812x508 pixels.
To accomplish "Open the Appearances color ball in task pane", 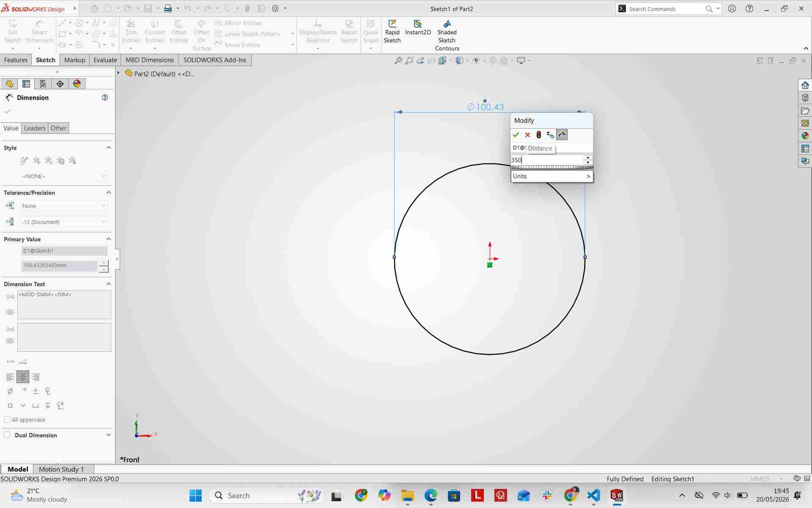I will point(805,136).
